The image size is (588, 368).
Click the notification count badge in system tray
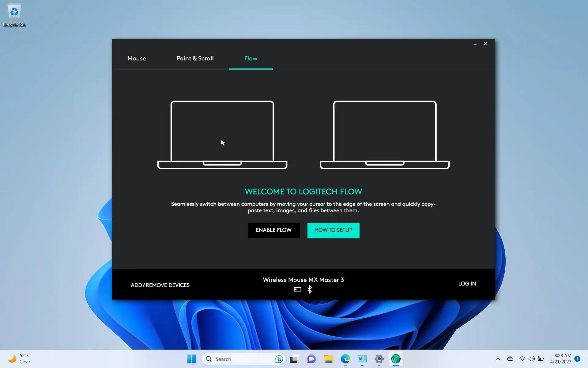pyautogui.click(x=577, y=359)
